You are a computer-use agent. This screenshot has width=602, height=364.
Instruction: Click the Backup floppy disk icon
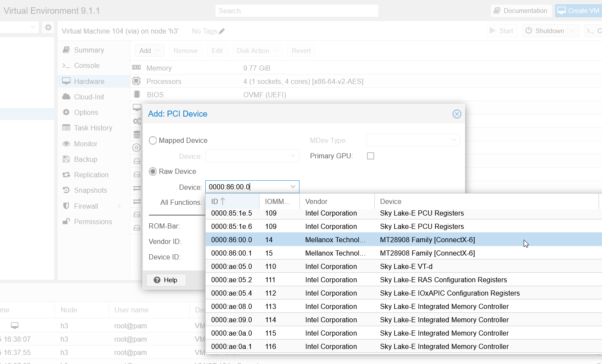click(66, 159)
